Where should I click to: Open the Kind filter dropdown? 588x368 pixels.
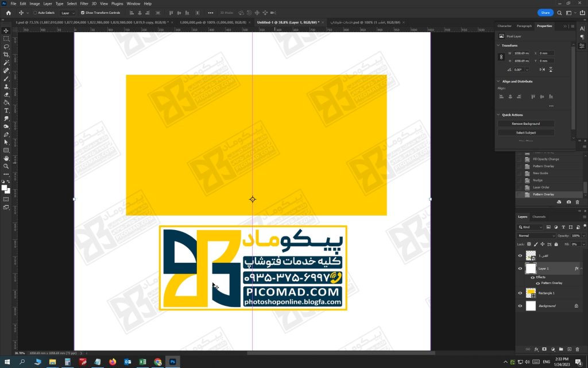click(530, 227)
